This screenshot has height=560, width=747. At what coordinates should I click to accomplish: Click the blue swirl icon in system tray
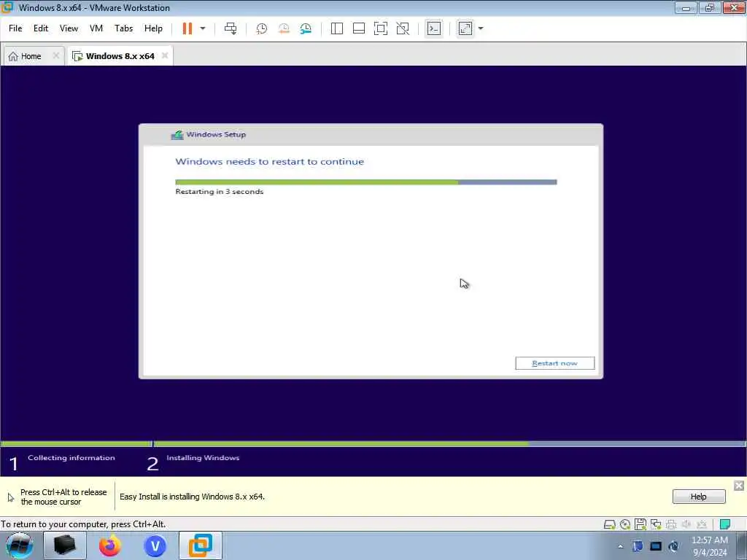(673, 546)
